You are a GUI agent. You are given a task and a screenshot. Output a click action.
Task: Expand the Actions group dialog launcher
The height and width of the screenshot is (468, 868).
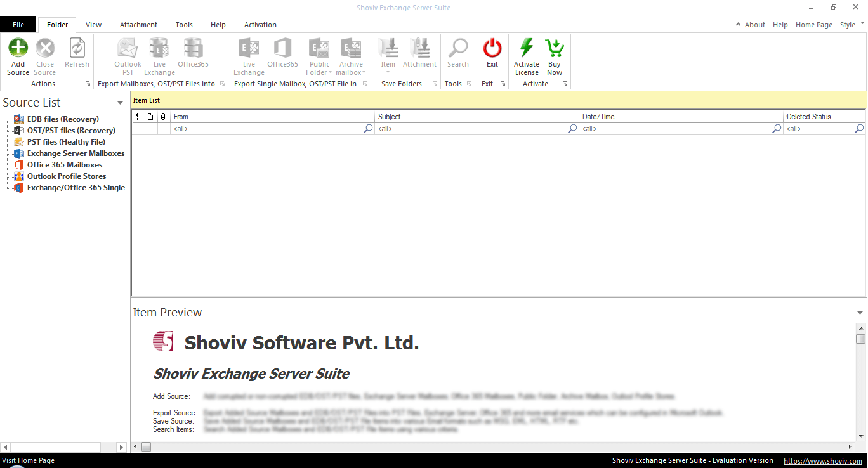[87, 84]
